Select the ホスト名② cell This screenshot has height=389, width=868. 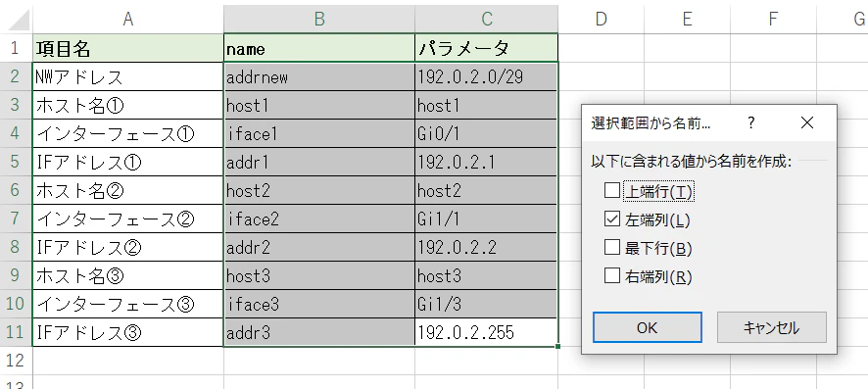tap(128, 190)
